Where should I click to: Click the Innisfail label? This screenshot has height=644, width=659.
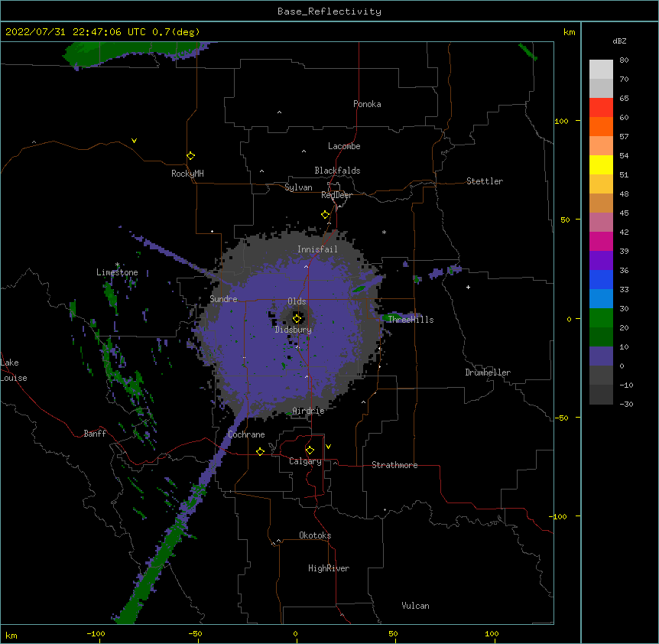317,249
